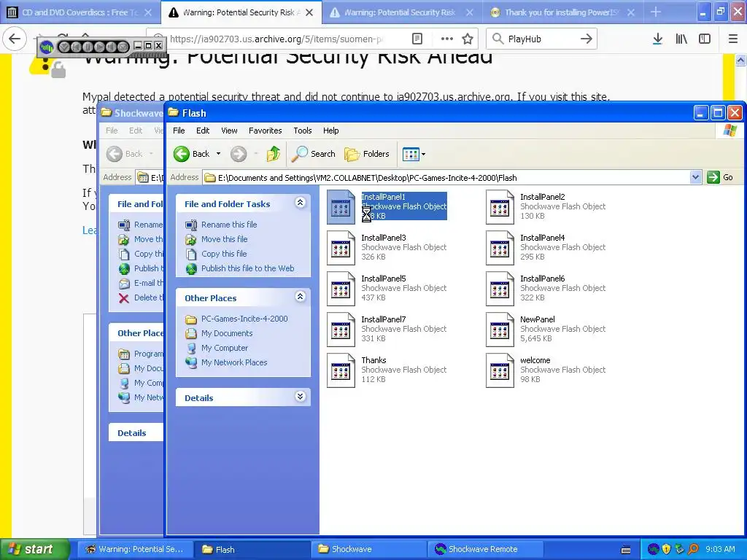Click the mail button on Shockwave Remote
This screenshot has height=560, width=747.
(123, 47)
